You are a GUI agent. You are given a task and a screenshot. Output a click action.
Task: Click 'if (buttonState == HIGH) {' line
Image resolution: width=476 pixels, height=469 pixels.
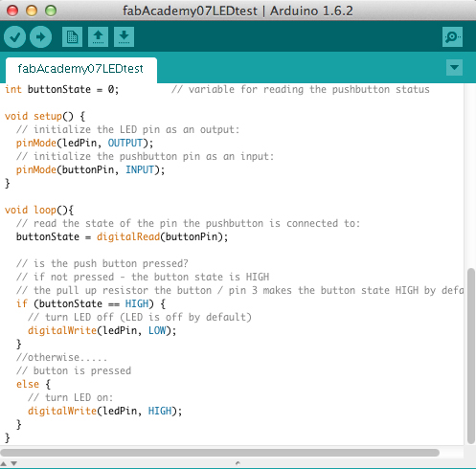[x=91, y=303]
